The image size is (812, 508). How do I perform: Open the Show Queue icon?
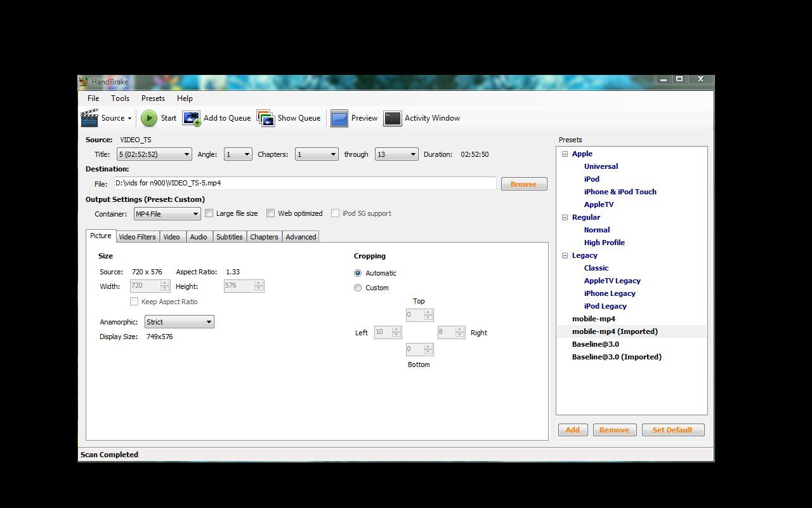point(266,118)
